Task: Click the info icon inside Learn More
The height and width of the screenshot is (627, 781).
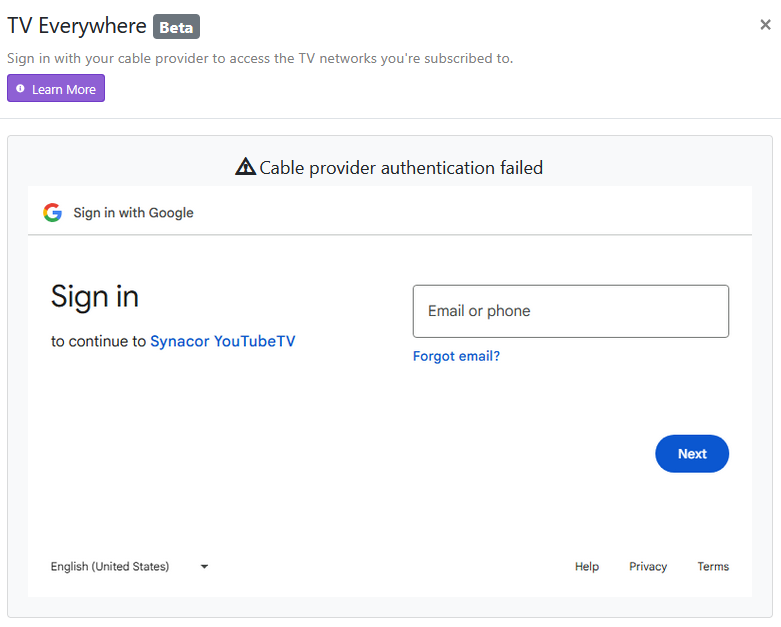Action: click(x=21, y=89)
